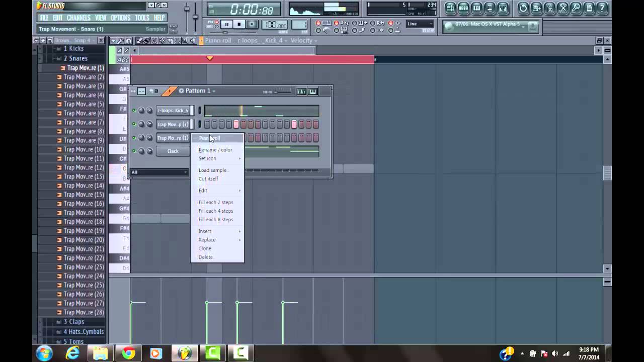Select Delete in context menu
The width and height of the screenshot is (644, 362).
206,257
